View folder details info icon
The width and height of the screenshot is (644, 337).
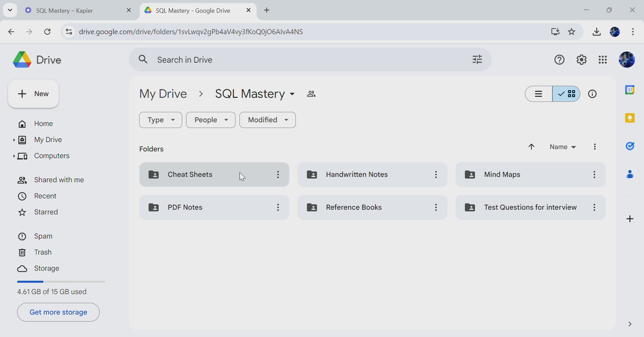pyautogui.click(x=592, y=94)
